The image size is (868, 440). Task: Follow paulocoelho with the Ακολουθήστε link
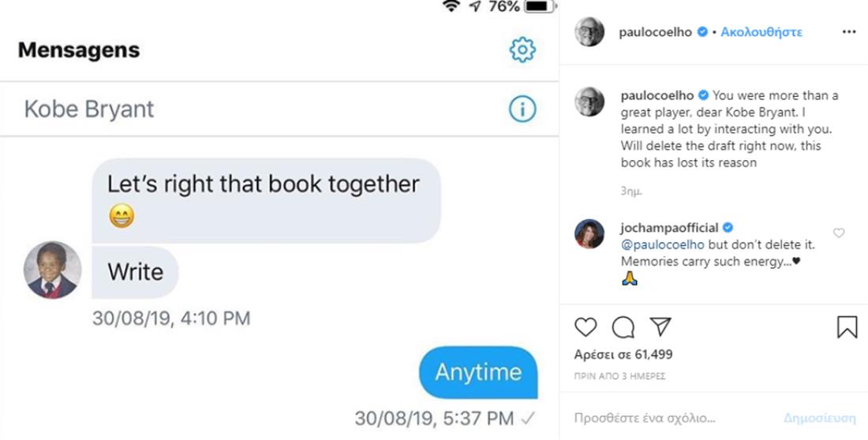(x=761, y=32)
